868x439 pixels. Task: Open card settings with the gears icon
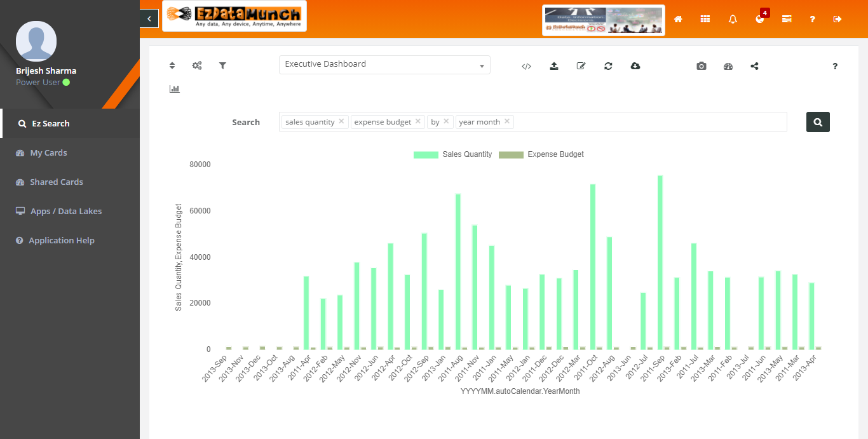click(197, 65)
